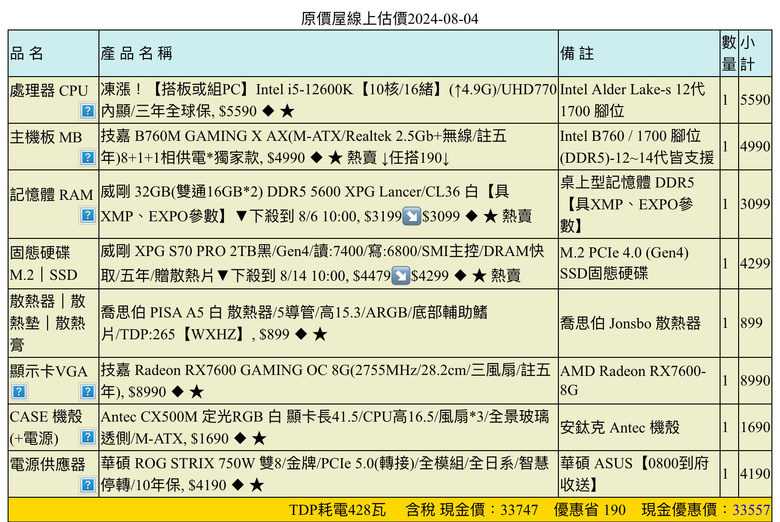Screen dimensions: 780x522
Task: Click the TDP耗電428瓦 summary text
Action: click(x=337, y=510)
